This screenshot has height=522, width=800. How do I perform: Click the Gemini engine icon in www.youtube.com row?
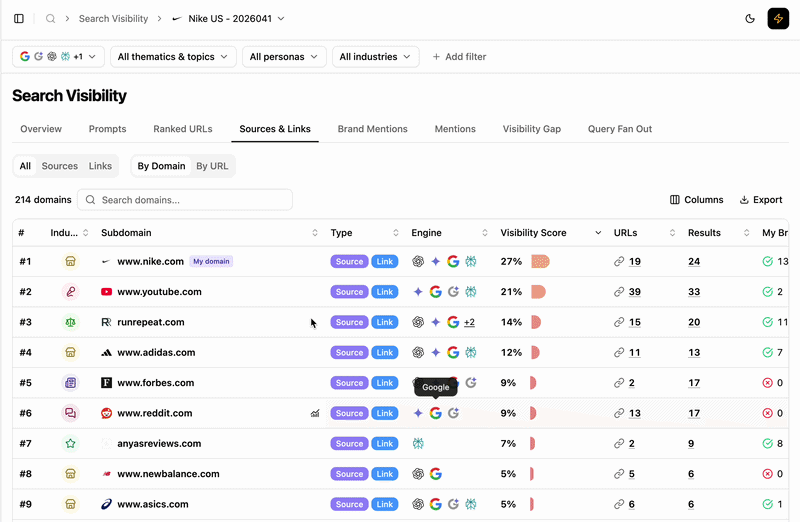pos(418,292)
